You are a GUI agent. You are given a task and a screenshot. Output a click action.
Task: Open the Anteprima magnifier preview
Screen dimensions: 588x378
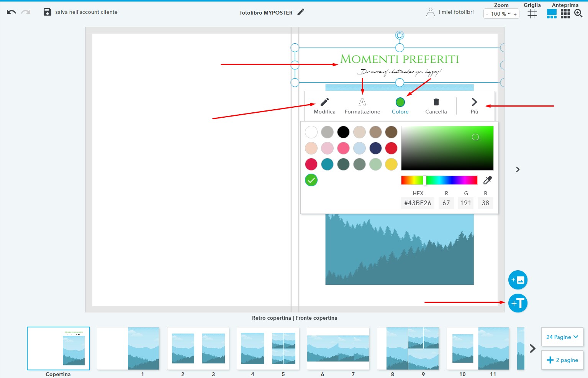[x=578, y=14]
